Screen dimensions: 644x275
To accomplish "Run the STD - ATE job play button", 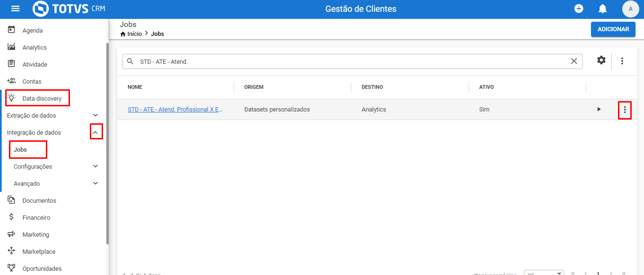I will coord(599,109).
